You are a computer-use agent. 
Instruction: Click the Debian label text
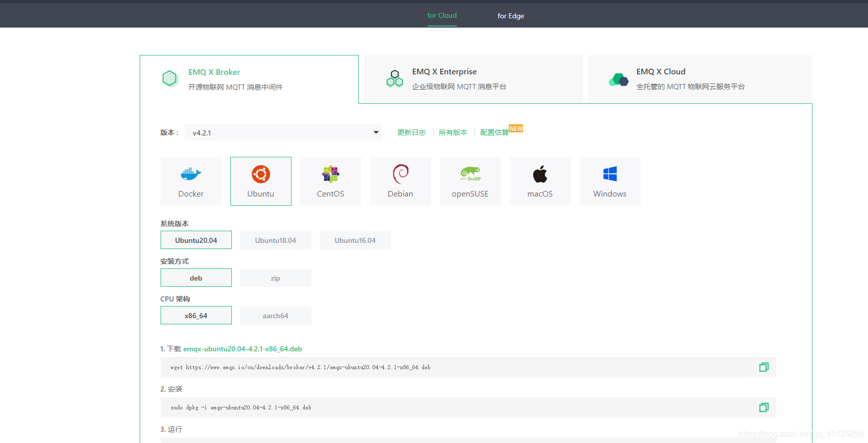pos(401,194)
